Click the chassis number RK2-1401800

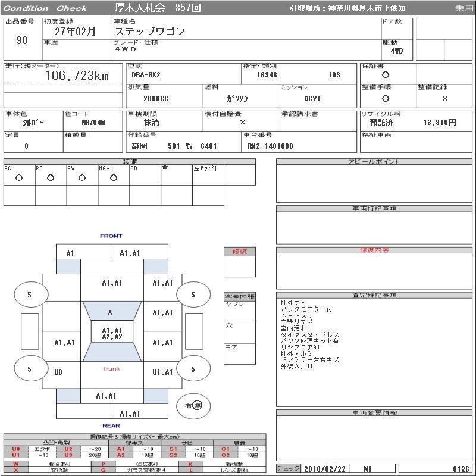click(270, 146)
